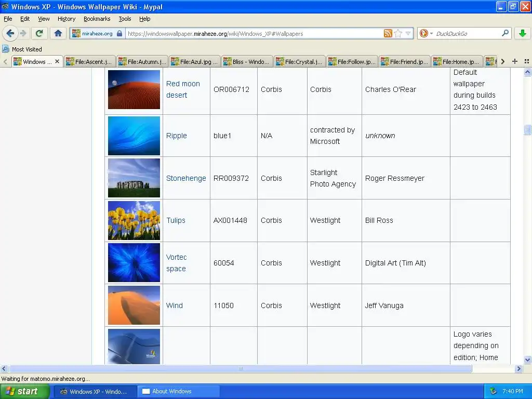Open the History menu
Image resolution: width=532 pixels, height=399 pixels.
click(66, 19)
